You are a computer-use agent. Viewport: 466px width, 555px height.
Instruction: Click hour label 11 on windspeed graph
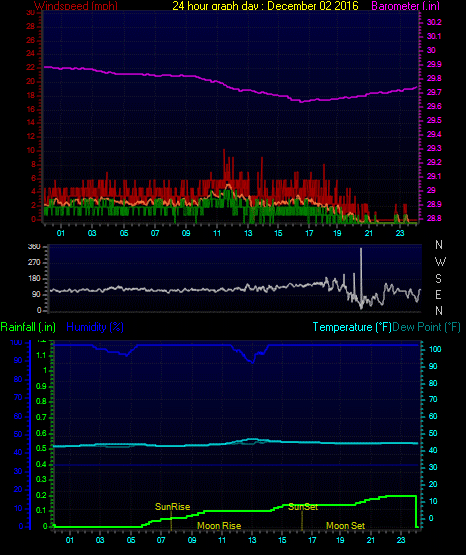point(217,233)
